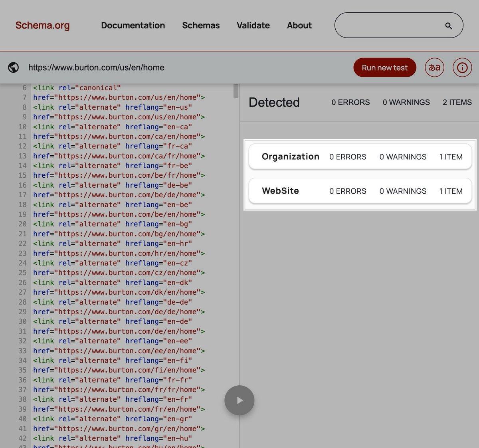Click the info circle icon

point(462,67)
